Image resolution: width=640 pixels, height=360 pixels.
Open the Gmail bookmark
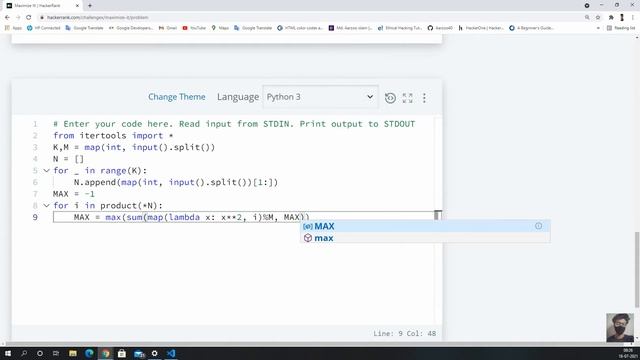click(x=168, y=28)
